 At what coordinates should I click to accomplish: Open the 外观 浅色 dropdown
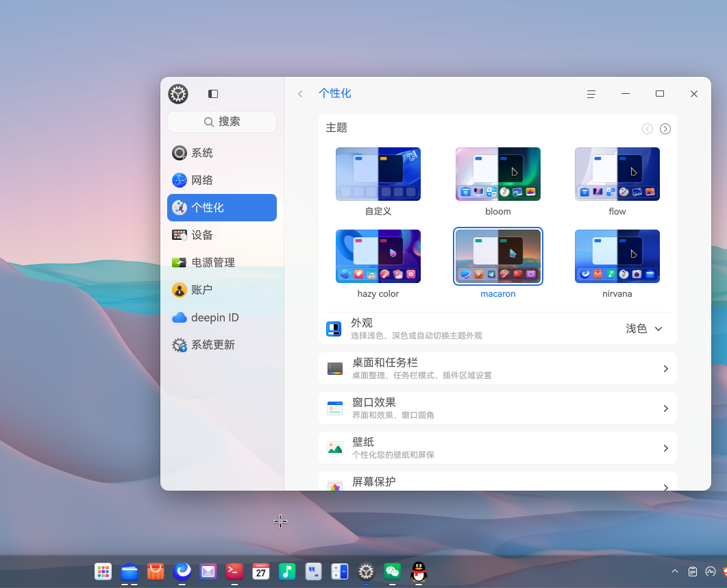pyautogui.click(x=644, y=328)
